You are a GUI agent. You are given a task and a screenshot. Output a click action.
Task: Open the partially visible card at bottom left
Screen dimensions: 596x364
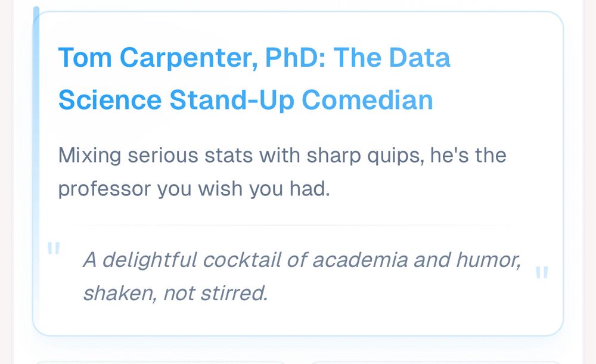(x=161, y=362)
